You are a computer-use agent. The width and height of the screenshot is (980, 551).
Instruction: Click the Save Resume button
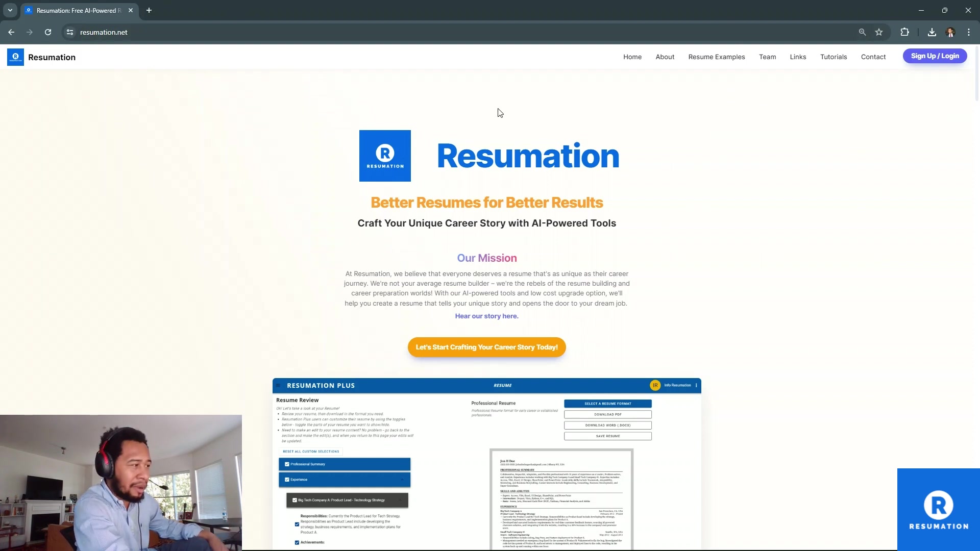click(608, 436)
